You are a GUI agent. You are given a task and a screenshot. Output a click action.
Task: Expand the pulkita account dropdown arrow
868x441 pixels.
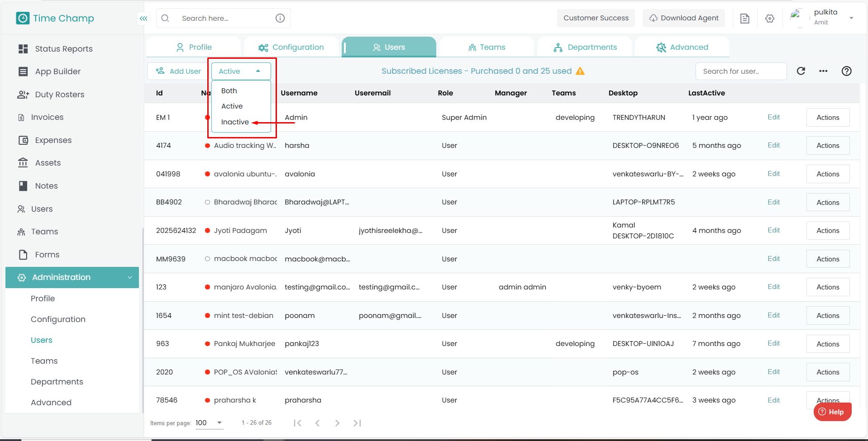click(x=851, y=18)
